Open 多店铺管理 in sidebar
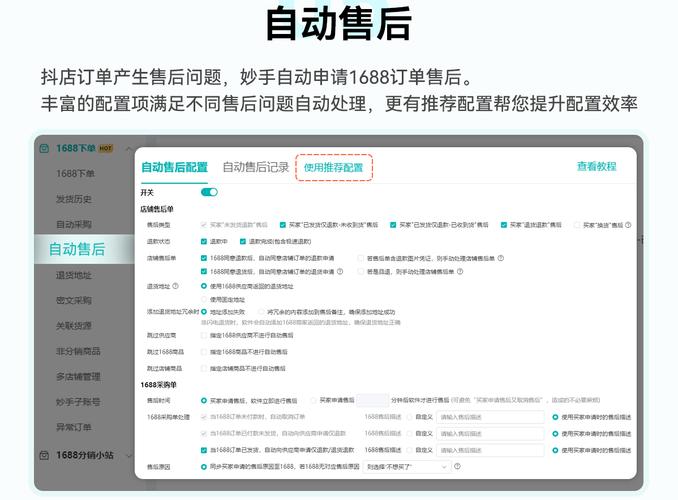 78,376
